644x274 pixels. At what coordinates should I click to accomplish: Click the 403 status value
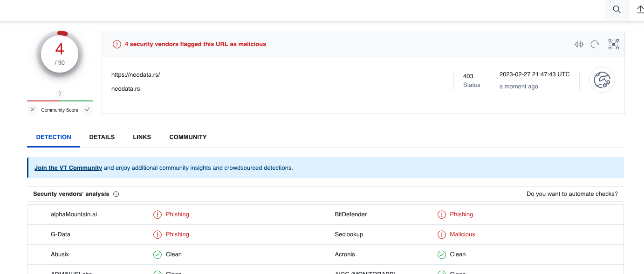point(468,76)
